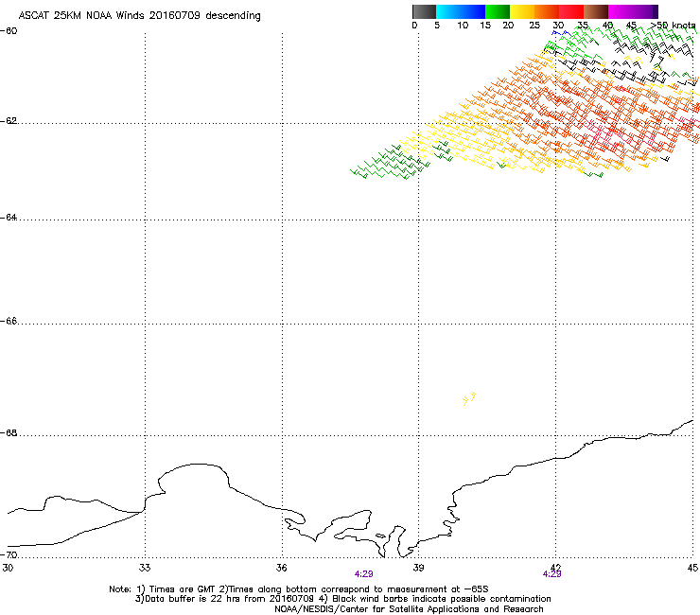Click the ">50 knots" legend label

point(674,26)
